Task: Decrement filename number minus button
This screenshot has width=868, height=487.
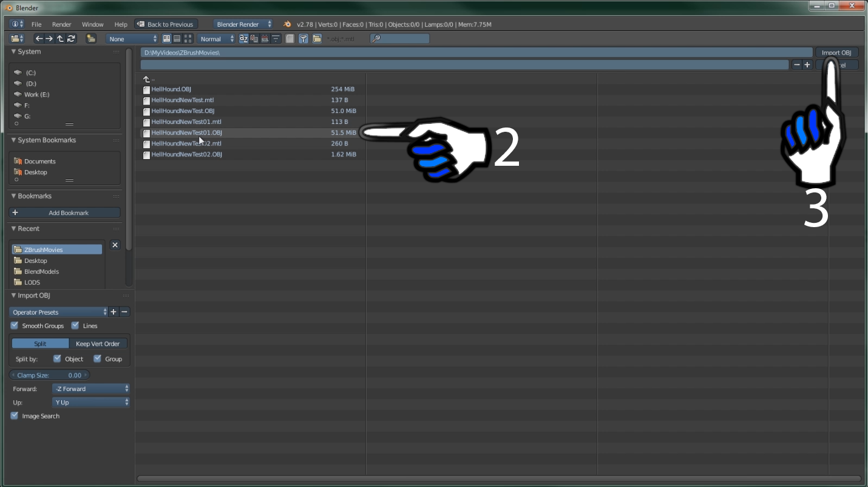Action: 796,65
